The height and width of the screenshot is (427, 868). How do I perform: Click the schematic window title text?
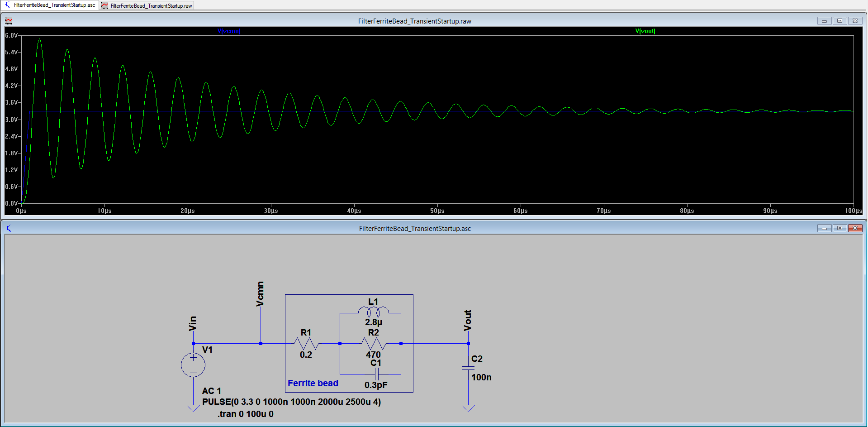(415, 229)
